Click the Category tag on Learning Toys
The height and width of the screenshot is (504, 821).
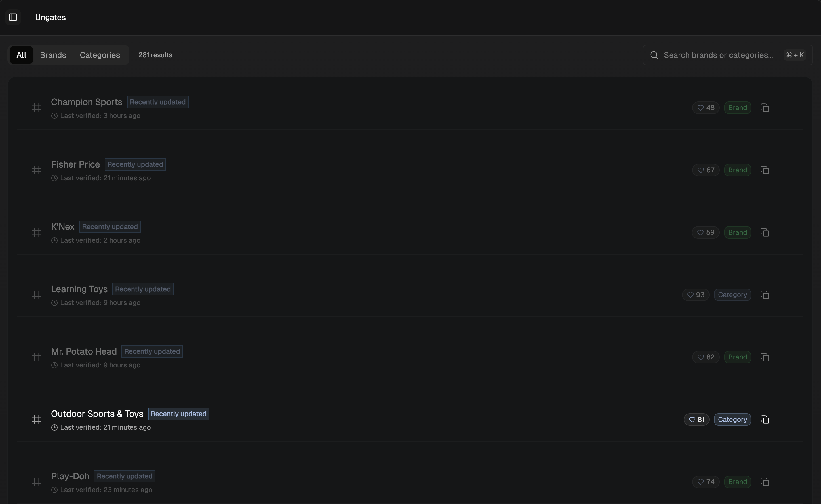(x=732, y=295)
